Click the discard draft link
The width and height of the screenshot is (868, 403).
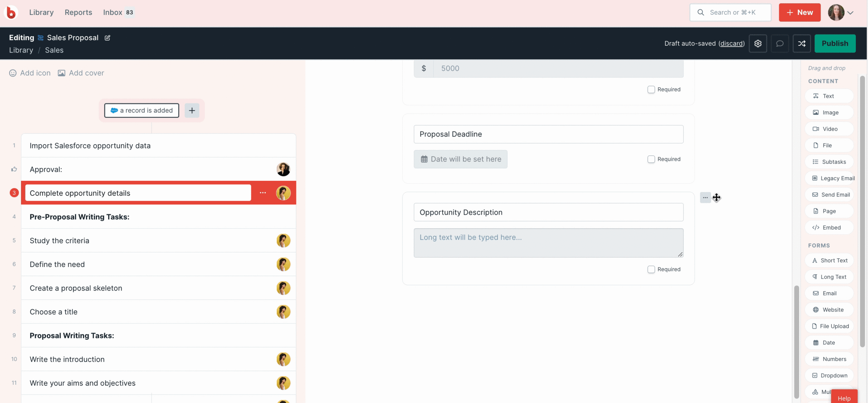pos(731,43)
